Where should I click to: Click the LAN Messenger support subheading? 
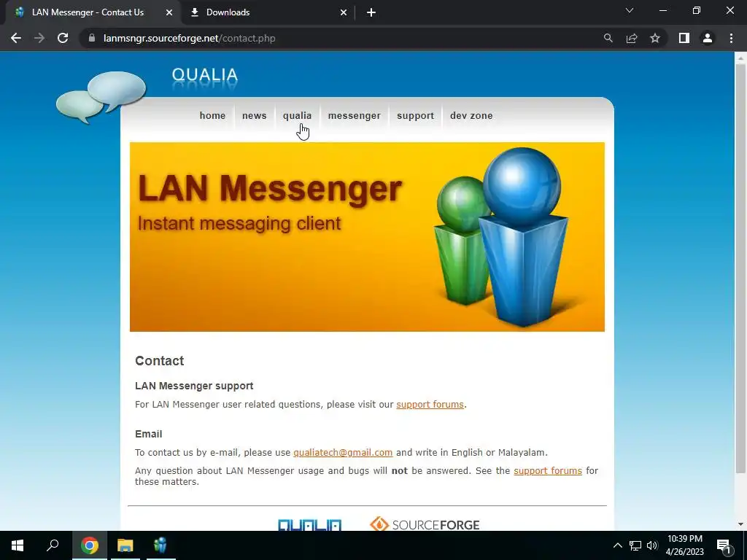tap(194, 386)
